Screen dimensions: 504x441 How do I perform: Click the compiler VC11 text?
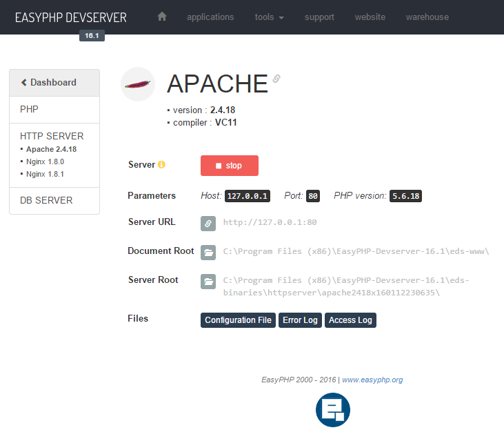click(x=205, y=123)
